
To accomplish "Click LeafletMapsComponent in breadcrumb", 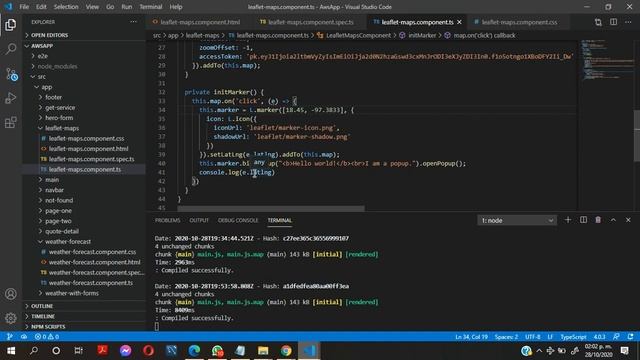I will click(x=358, y=36).
